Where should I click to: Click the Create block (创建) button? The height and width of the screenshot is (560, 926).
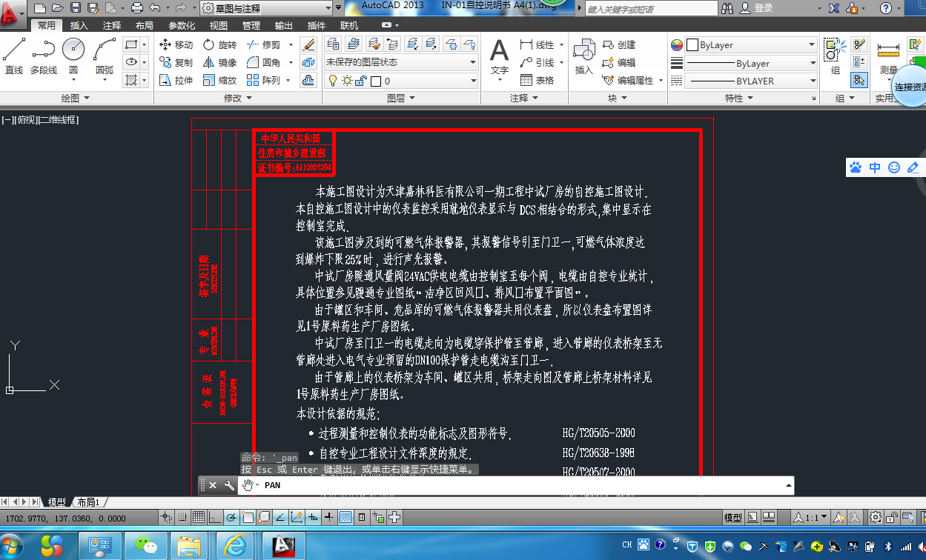619,44
